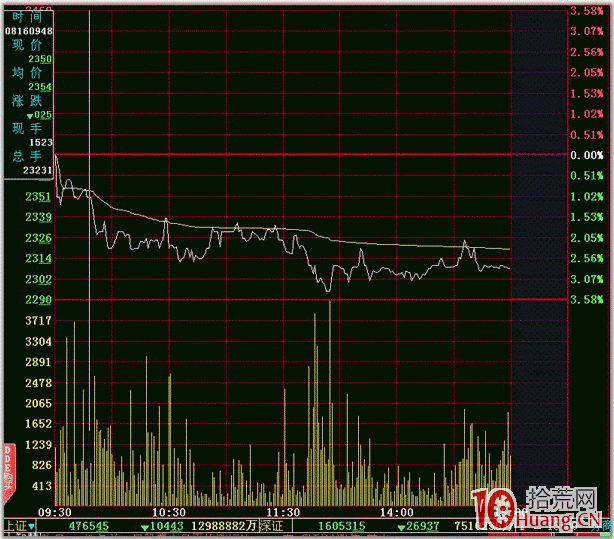Viewport: 614px width, 539px height.
Task: Click the 时间 value 08160948
Action: [29, 31]
